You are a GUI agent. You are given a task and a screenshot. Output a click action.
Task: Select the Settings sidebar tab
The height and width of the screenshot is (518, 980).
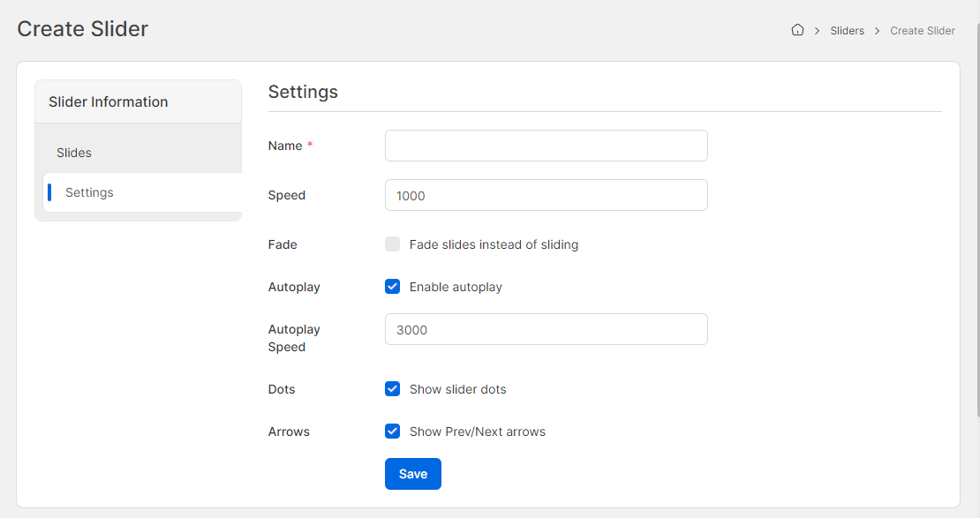click(142, 192)
